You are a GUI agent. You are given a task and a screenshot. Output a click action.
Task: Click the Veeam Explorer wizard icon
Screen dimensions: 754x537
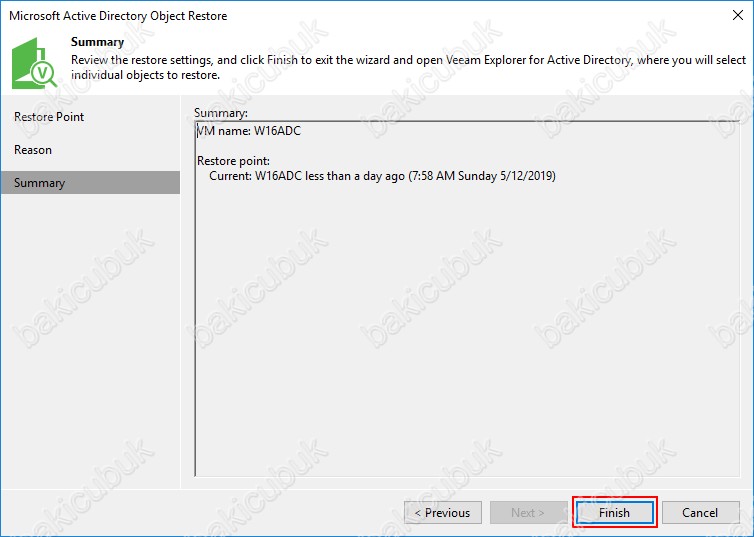pyautogui.click(x=34, y=63)
